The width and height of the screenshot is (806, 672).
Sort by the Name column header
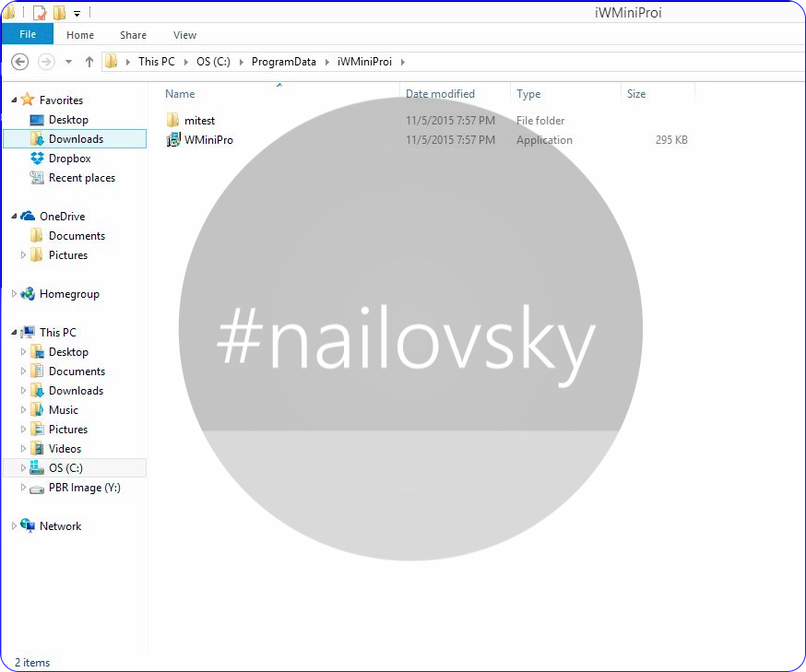click(x=180, y=94)
